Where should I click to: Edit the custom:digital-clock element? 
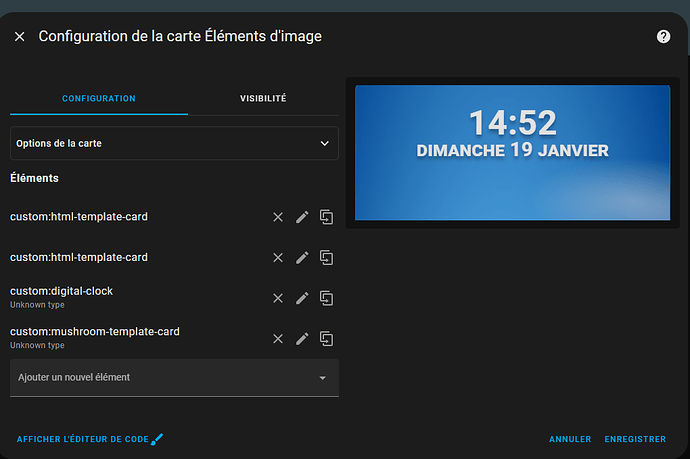[302, 298]
